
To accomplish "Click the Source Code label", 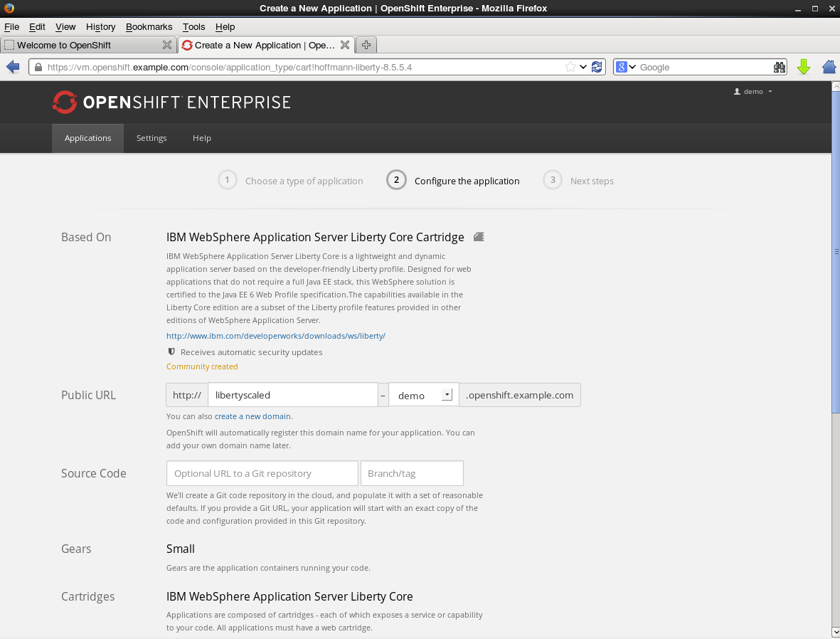I will tap(94, 473).
